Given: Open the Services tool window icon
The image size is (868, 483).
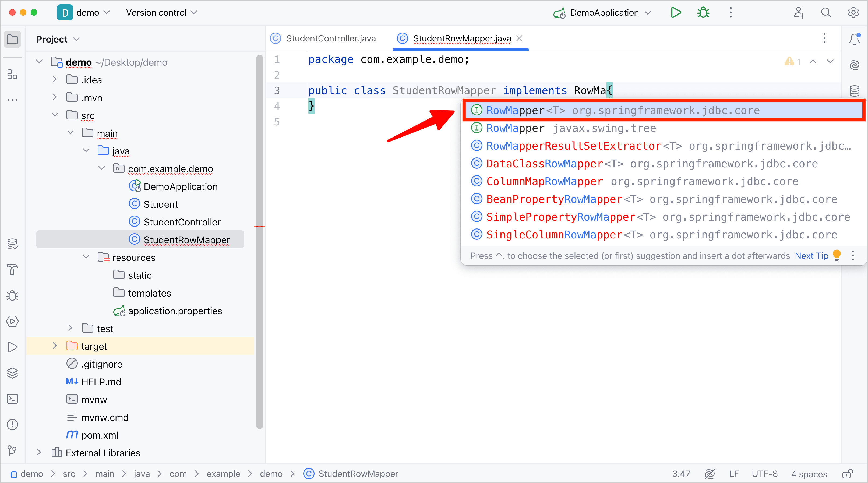Looking at the screenshot, I should pyautogui.click(x=12, y=321).
